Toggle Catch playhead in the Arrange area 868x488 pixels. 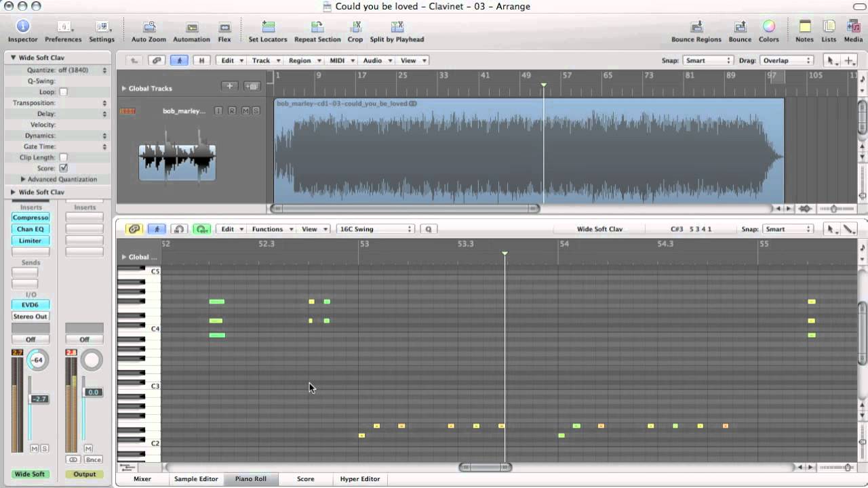(179, 60)
